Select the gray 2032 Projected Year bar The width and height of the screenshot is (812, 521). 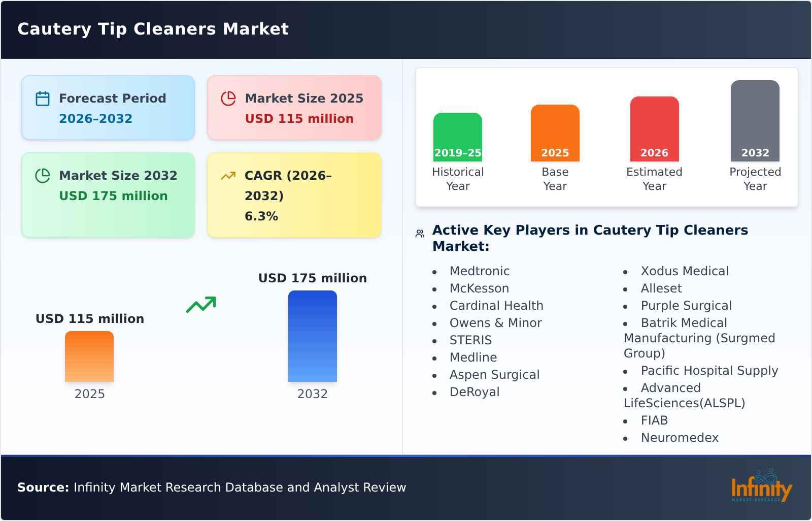click(x=755, y=121)
